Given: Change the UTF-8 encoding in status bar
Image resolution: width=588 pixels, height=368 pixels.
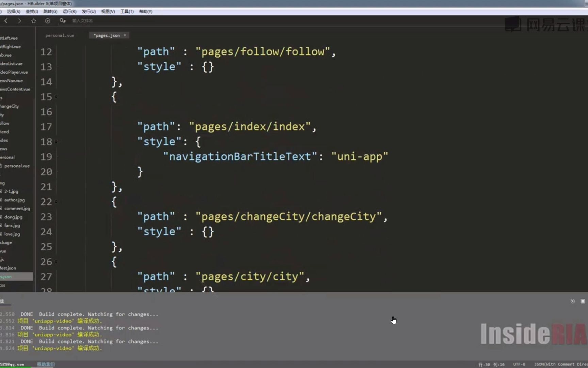Looking at the screenshot, I should pyautogui.click(x=519, y=364).
